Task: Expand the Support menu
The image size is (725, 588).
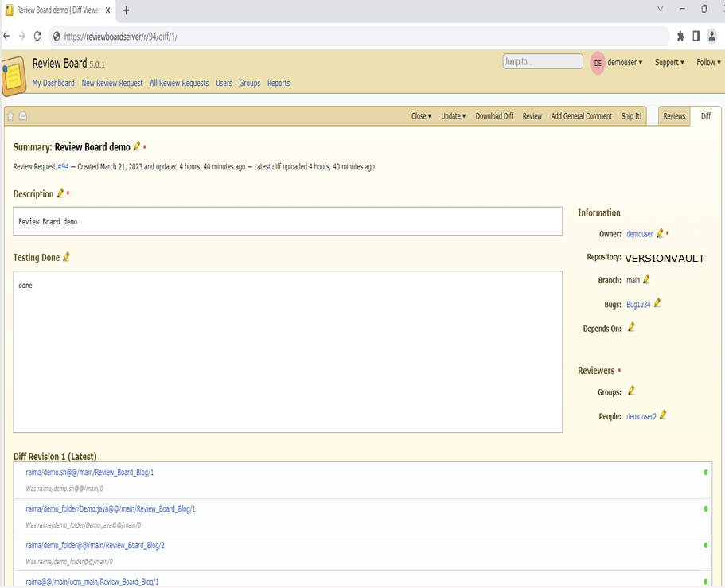Action: click(x=669, y=63)
